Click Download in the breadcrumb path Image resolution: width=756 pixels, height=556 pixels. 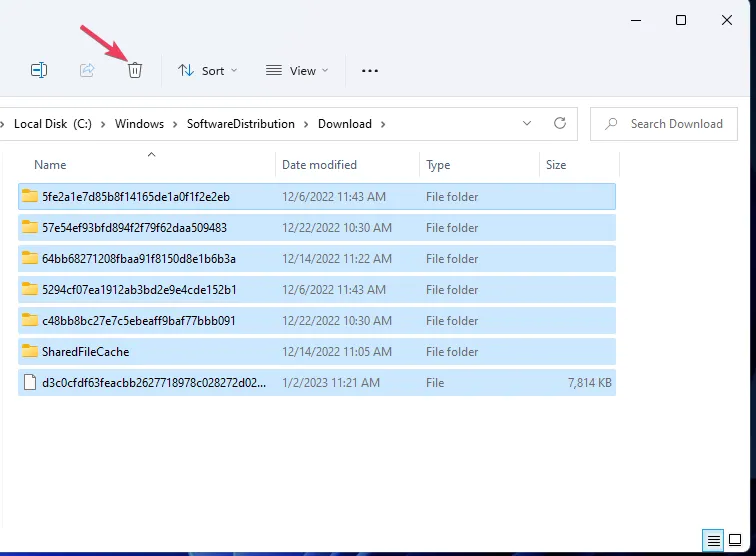tap(345, 124)
